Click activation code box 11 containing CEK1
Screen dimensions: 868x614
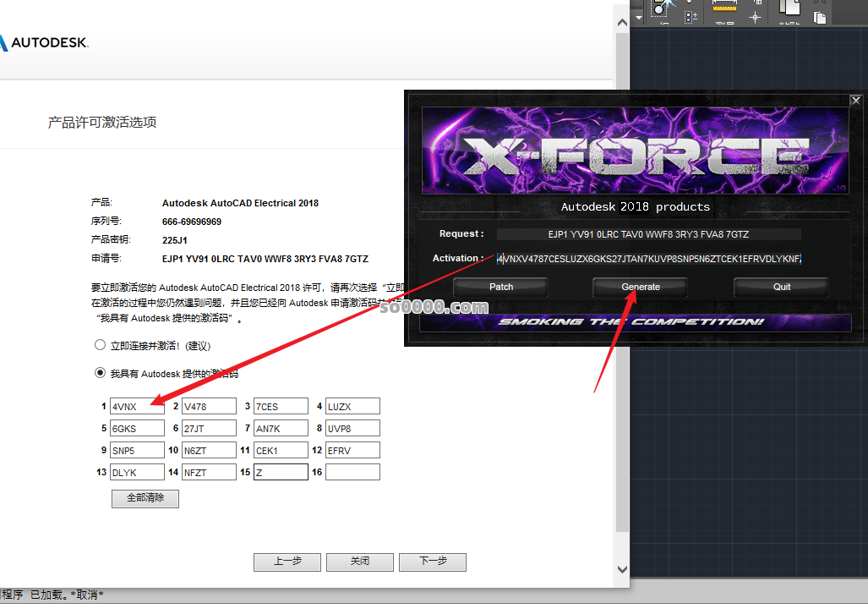(281, 450)
